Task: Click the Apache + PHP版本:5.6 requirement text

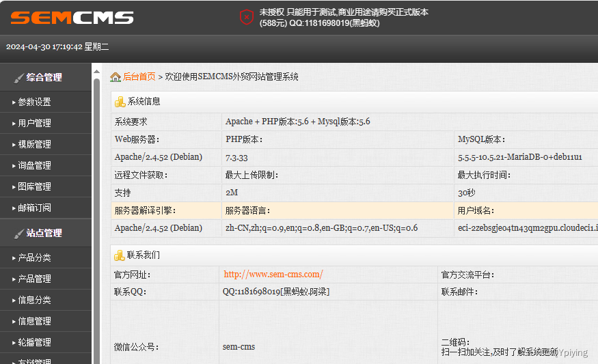Action: [x=297, y=122]
